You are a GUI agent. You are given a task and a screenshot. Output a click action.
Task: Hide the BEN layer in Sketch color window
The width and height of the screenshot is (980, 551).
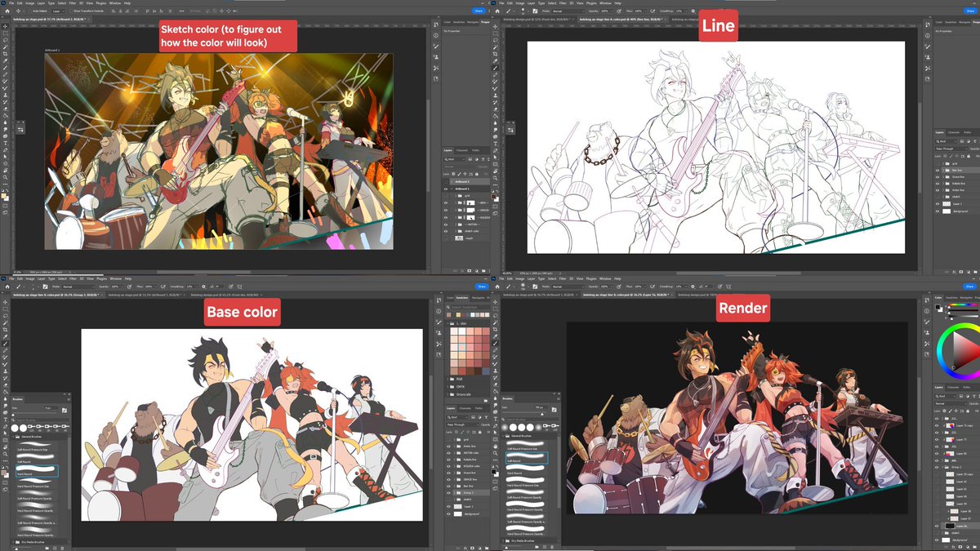446,203
